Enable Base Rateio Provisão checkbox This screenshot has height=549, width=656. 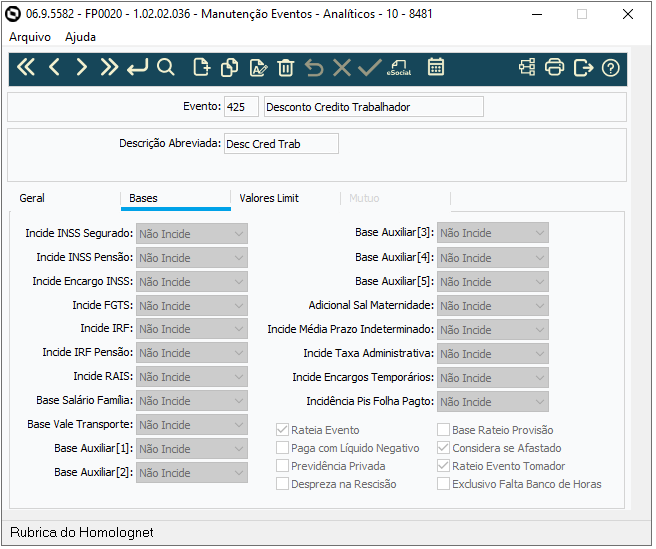tap(443, 430)
